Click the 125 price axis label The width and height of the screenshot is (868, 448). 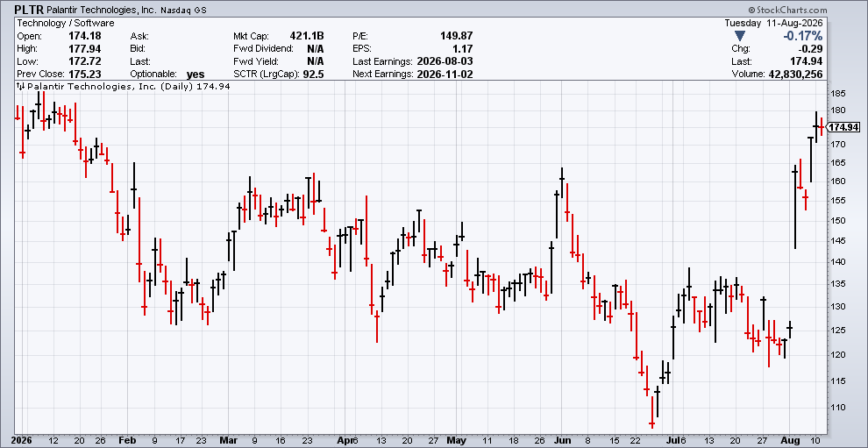coord(836,331)
